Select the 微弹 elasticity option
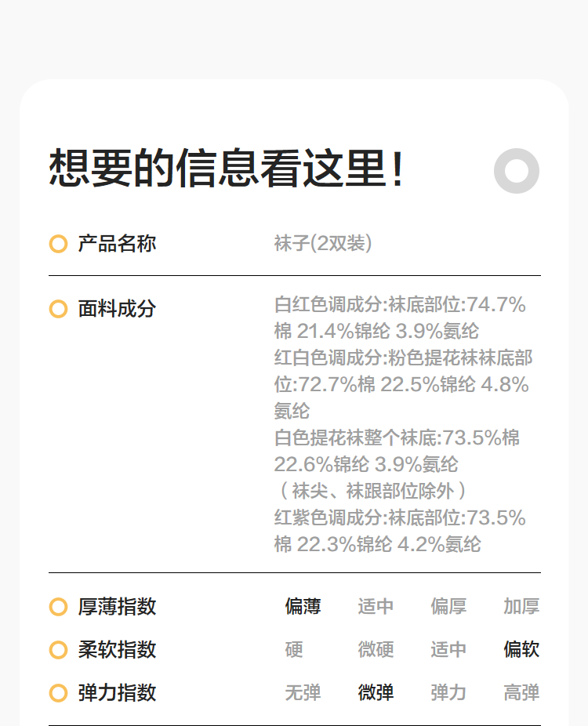588x726 pixels. [376, 693]
